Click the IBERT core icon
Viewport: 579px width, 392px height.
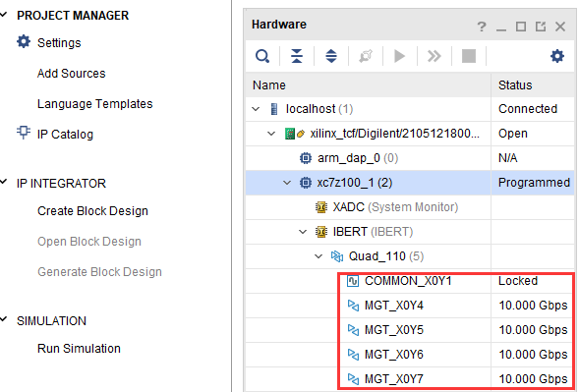(x=321, y=232)
